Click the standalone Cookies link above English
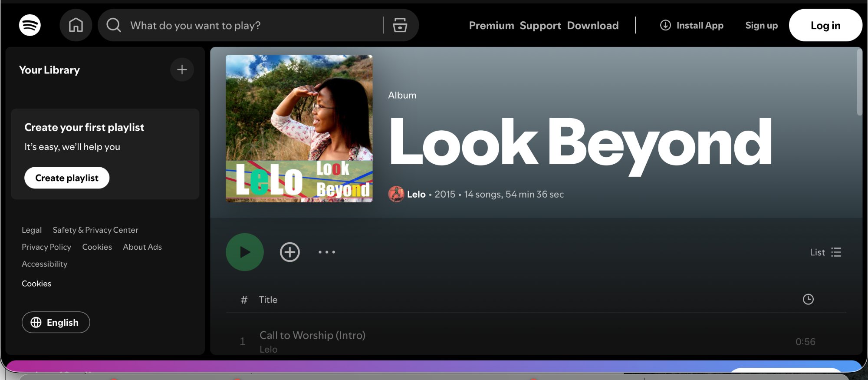Screen dimensions: 868x380 (36, 283)
